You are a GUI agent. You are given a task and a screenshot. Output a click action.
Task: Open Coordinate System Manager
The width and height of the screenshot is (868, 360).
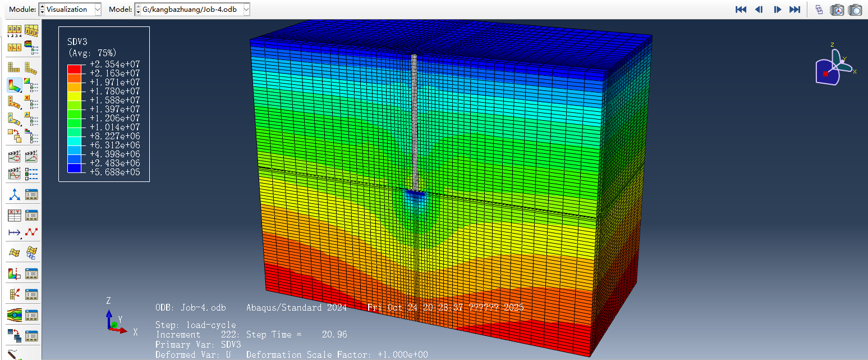coord(31,195)
